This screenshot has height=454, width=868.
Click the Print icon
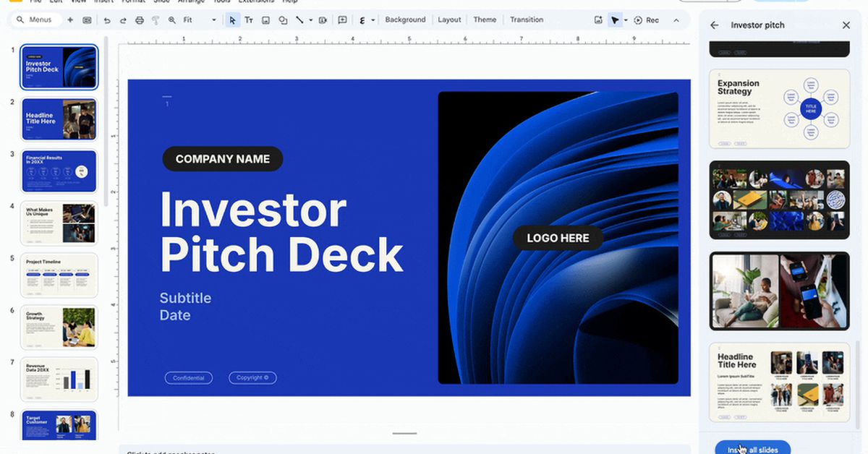coord(140,20)
